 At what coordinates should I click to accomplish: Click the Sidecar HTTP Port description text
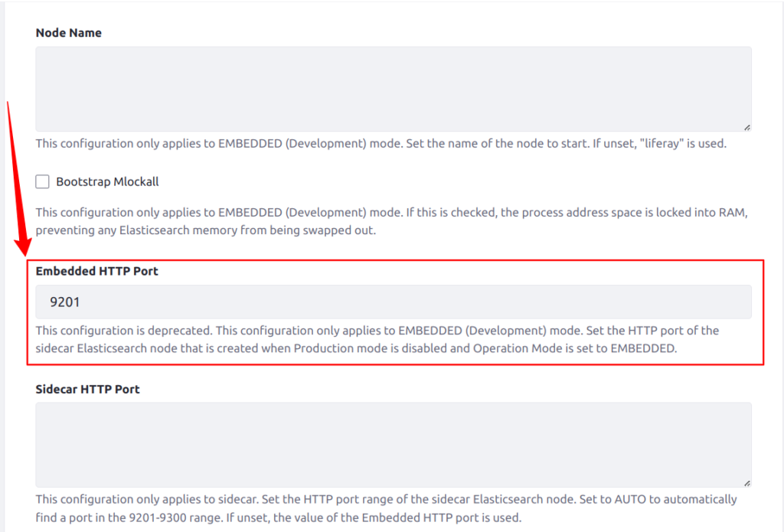pos(386,508)
